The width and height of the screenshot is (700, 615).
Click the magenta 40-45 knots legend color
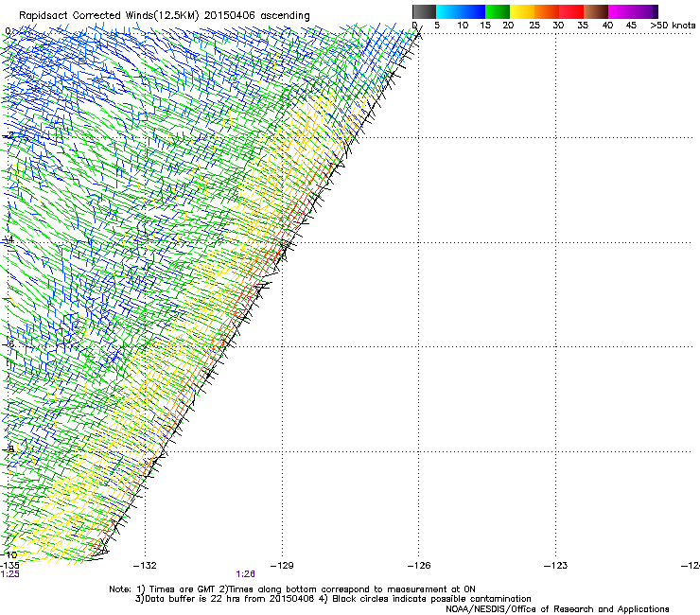621,11
